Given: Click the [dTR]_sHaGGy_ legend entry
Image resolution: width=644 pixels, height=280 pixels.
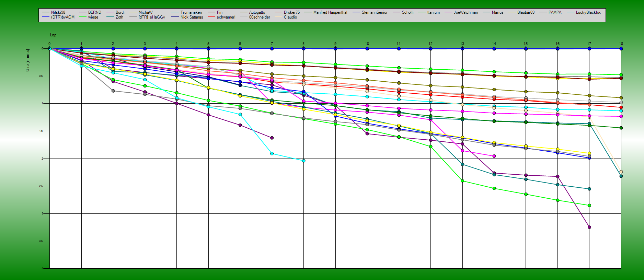Looking at the screenshot, I should point(148,17).
